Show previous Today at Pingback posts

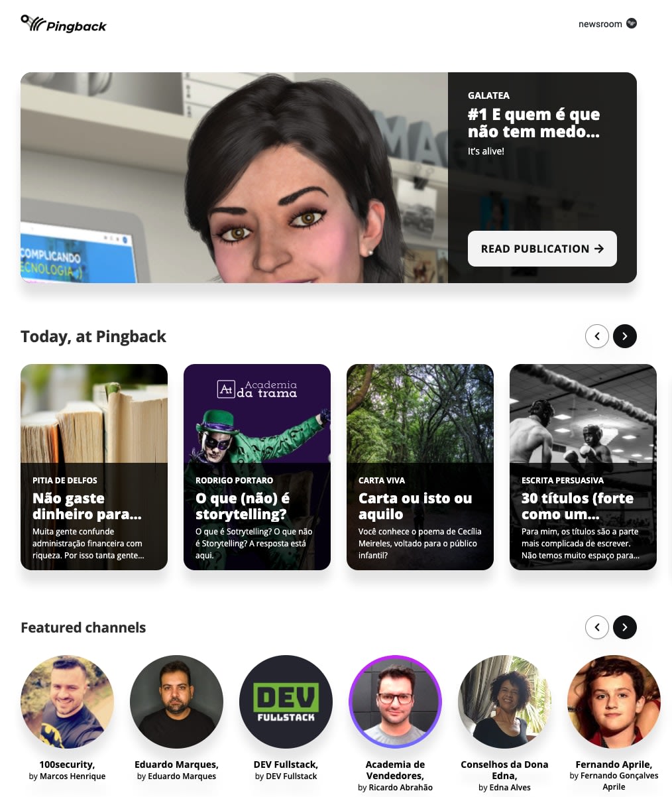[597, 336]
